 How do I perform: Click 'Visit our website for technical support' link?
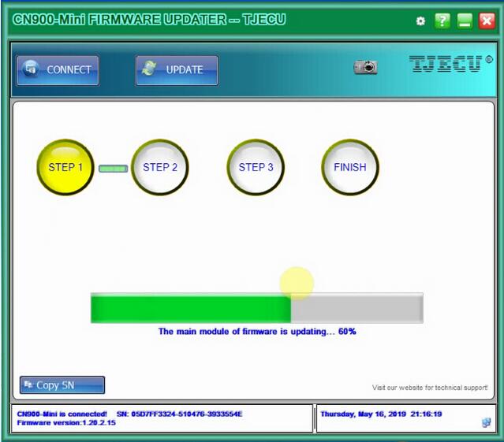(x=430, y=388)
